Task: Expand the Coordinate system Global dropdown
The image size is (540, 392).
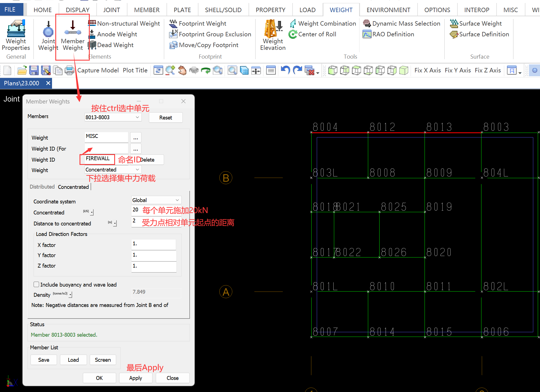Action: tap(177, 200)
